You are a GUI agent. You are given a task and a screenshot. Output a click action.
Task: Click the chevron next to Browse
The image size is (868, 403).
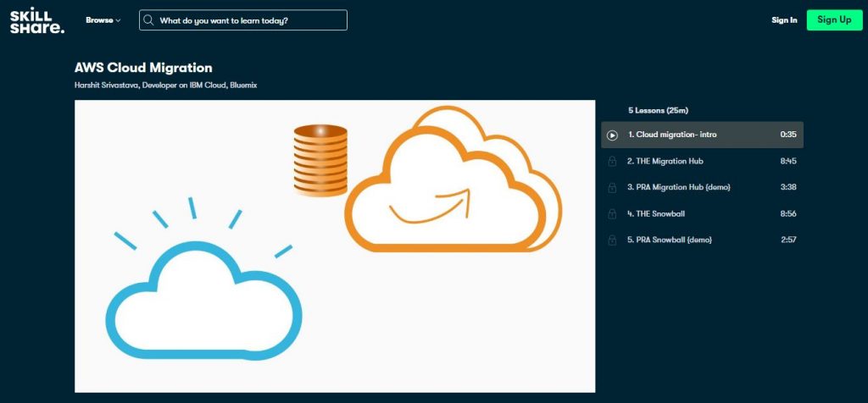[118, 20]
